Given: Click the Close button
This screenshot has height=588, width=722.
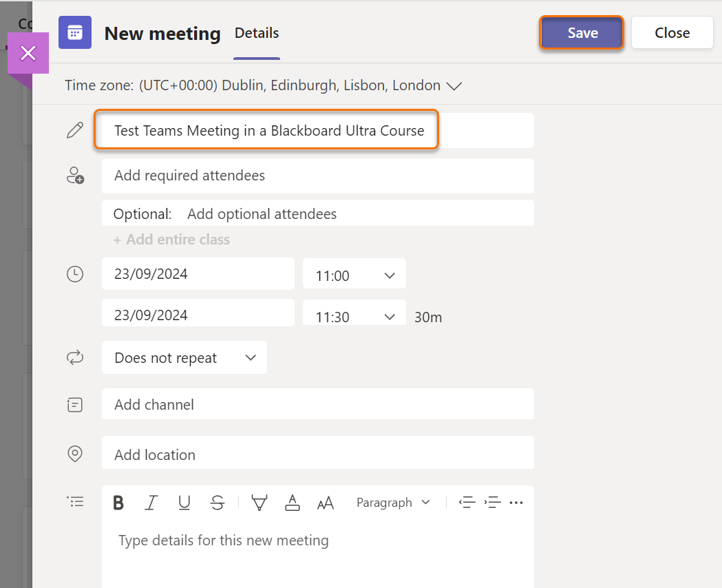Looking at the screenshot, I should (x=672, y=33).
